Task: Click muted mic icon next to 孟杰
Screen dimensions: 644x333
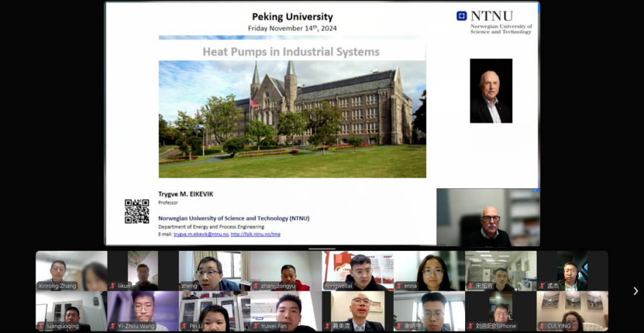Action: pos(541,286)
